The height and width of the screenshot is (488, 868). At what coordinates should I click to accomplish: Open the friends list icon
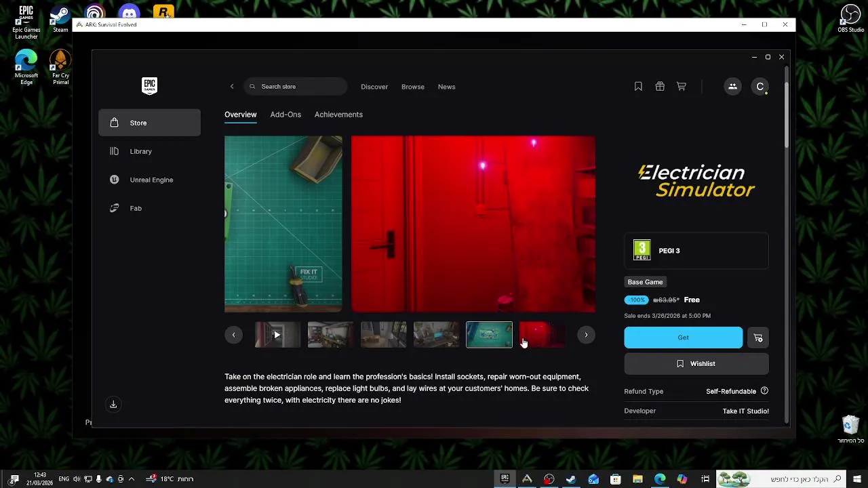click(x=732, y=86)
